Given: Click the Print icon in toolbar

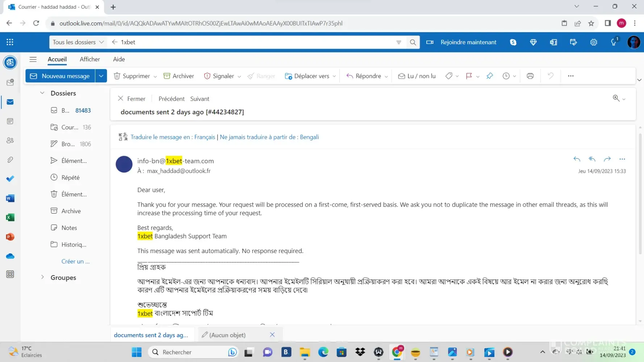Looking at the screenshot, I should [x=530, y=76].
